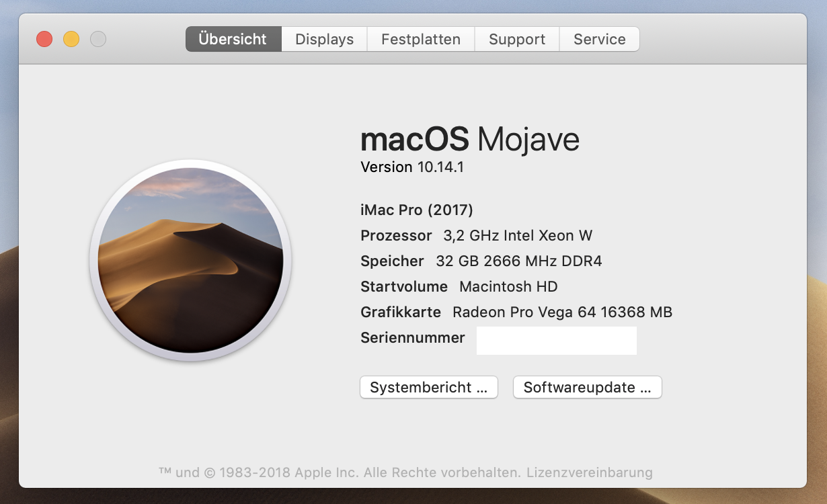Click Version 10.14.1 to reveal build number
This screenshot has width=827, height=504.
pyautogui.click(x=412, y=167)
